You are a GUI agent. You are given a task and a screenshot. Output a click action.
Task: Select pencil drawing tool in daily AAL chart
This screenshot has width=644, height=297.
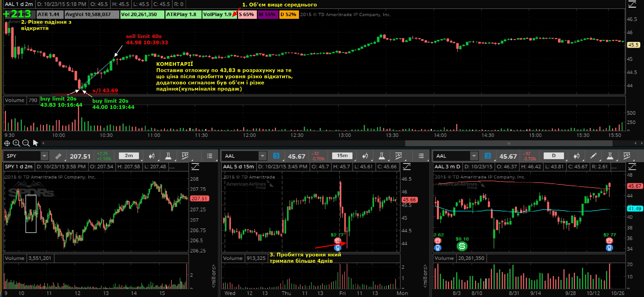(x=593, y=156)
